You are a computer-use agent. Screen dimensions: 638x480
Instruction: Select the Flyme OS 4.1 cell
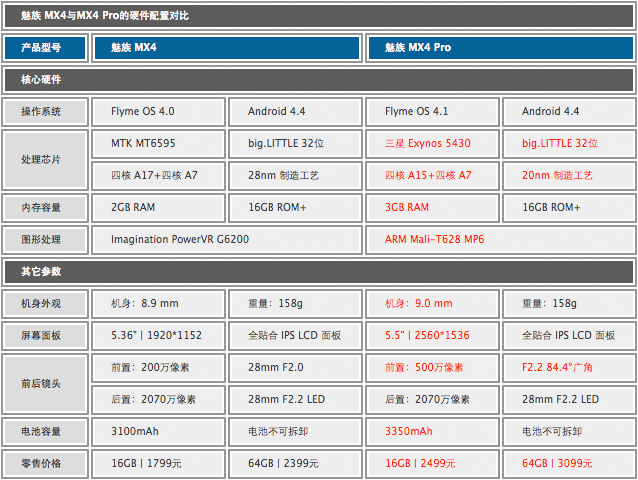[x=432, y=111]
